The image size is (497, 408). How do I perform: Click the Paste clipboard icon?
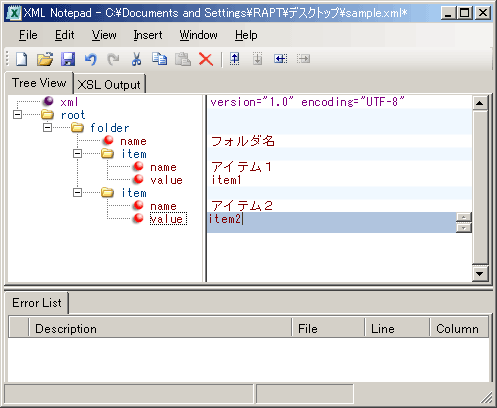coord(183,59)
